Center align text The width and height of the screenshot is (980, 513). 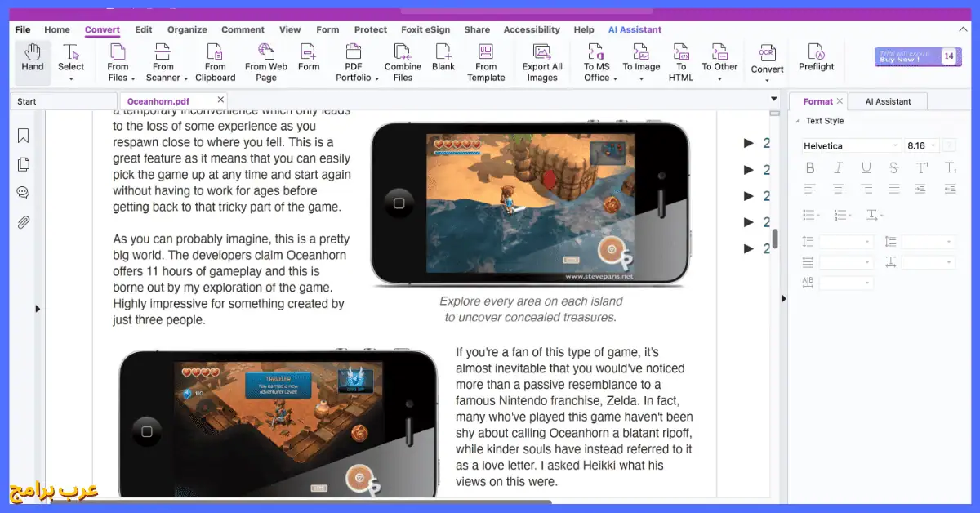click(x=838, y=189)
